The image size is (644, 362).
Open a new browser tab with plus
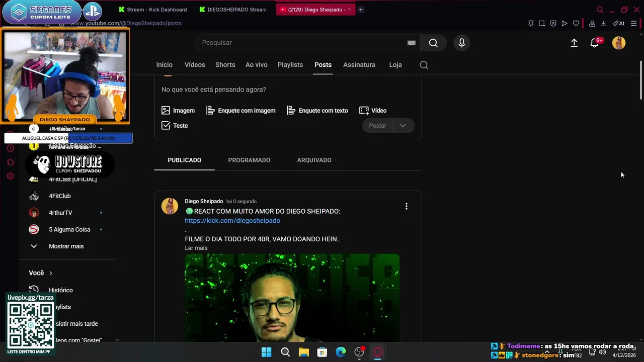361,10
